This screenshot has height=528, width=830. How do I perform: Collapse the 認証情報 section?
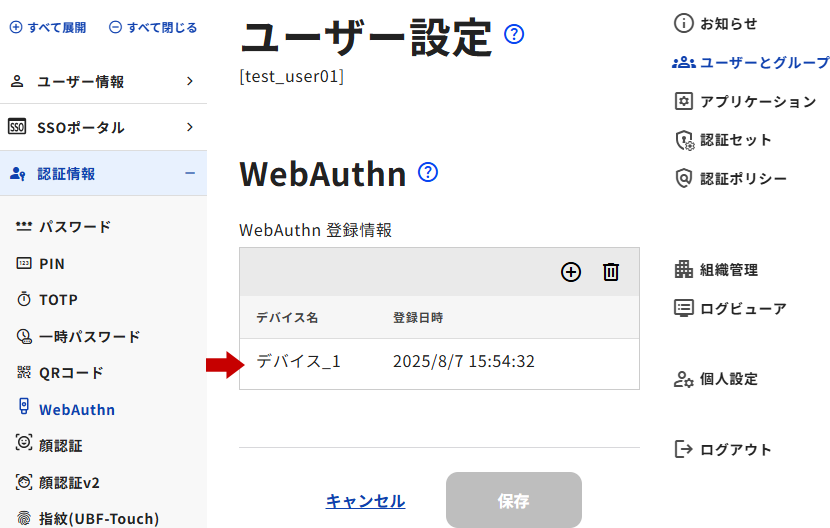[x=102, y=173]
